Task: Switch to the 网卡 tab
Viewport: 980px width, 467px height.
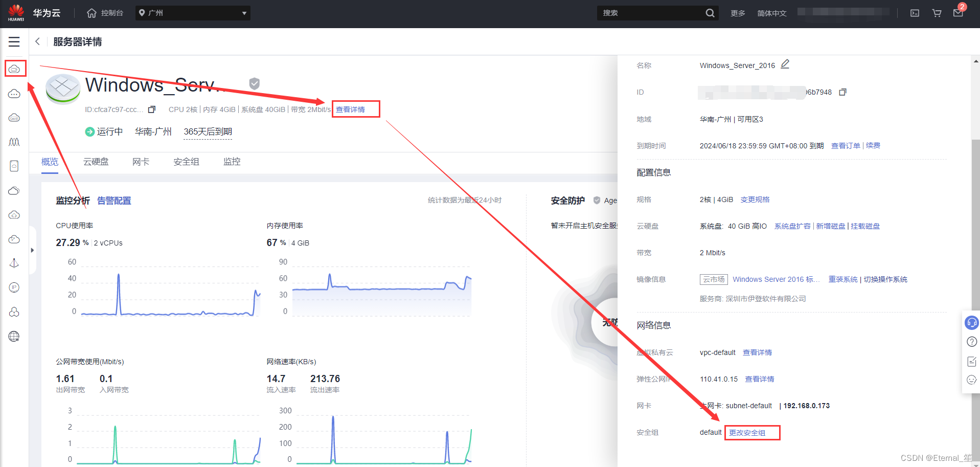Action: click(x=141, y=162)
